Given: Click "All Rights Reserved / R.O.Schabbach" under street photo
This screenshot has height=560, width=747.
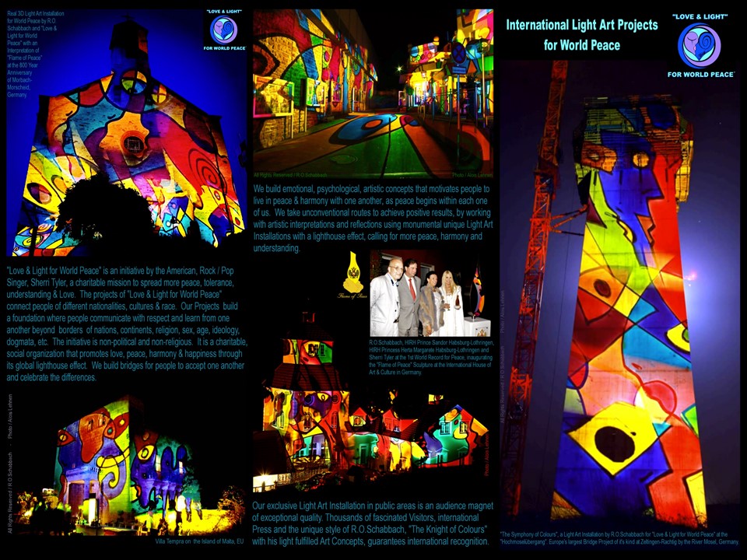Looking at the screenshot, I should click(290, 175).
